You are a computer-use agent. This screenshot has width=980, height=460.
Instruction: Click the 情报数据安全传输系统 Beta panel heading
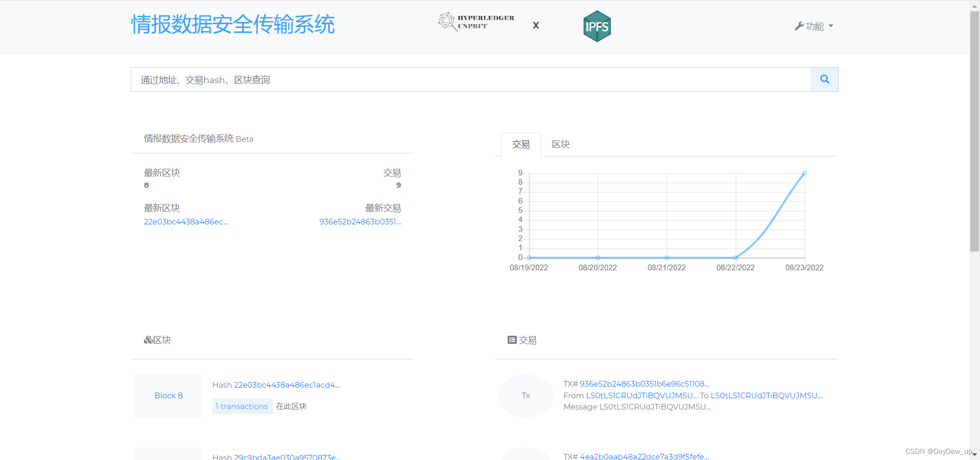tap(199, 139)
